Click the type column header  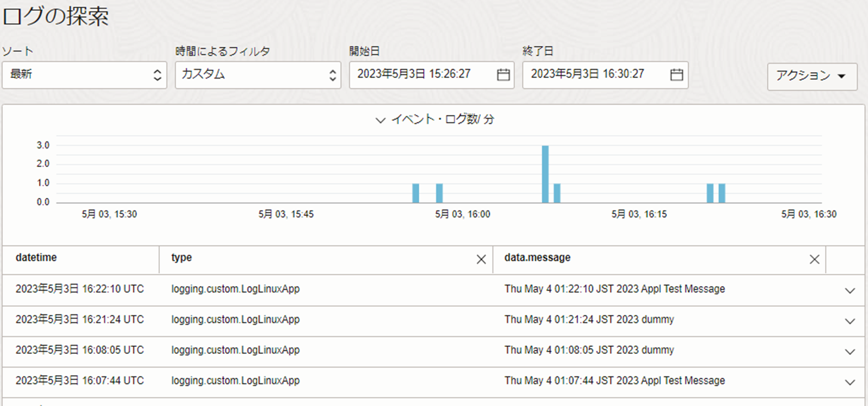pyautogui.click(x=182, y=257)
